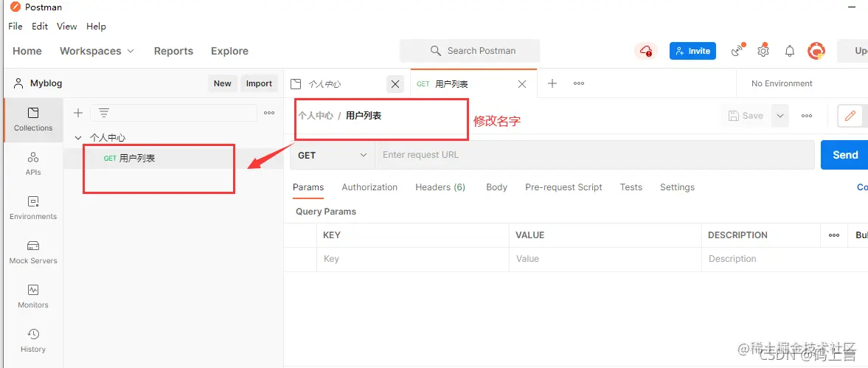The width and height of the screenshot is (868, 368).
Task: Click the user avatar icon
Action: pyautogui.click(x=816, y=51)
